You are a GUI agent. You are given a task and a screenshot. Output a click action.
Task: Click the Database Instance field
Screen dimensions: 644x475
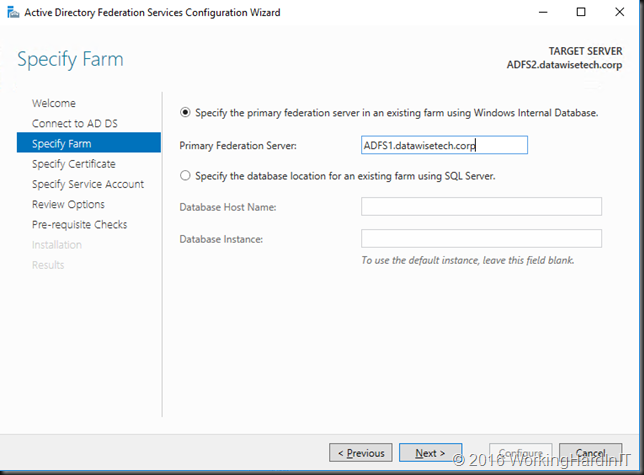coord(481,239)
